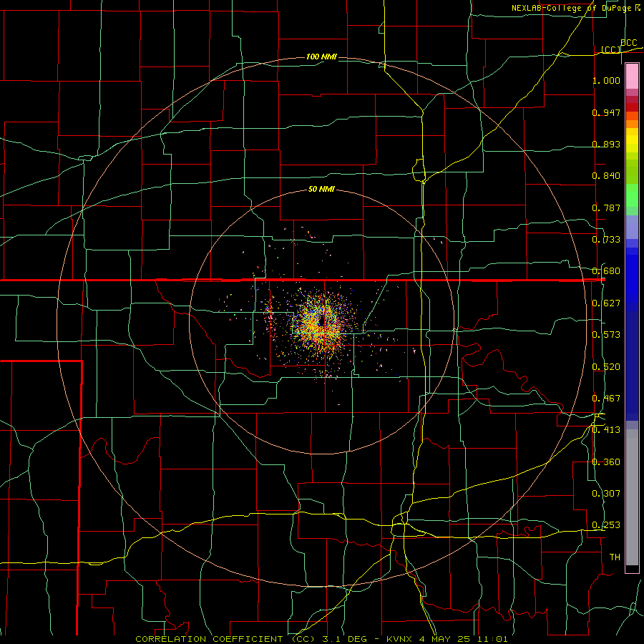Click the DCC label above the color scale
Image resolution: width=644 pixels, height=644 pixels.
pyautogui.click(x=629, y=43)
